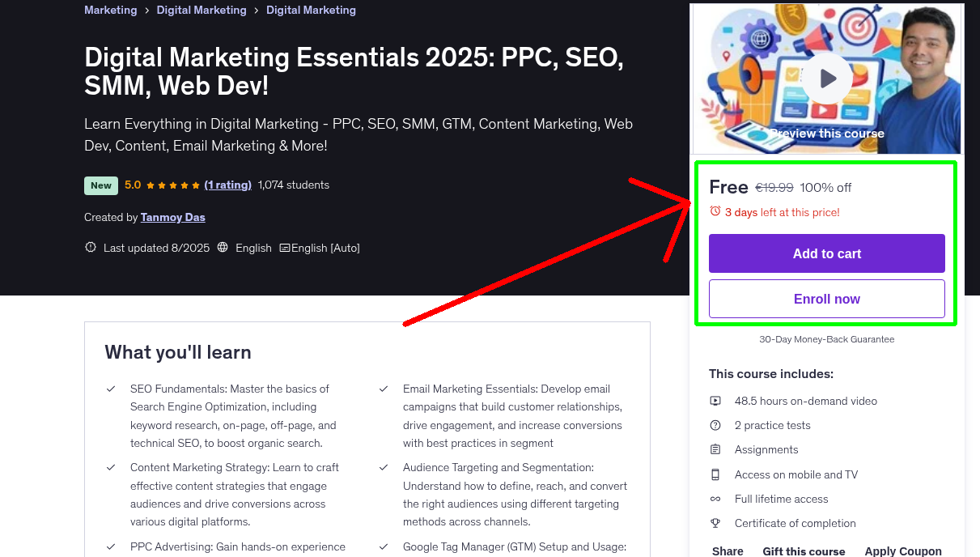Click Gift this course

click(x=804, y=551)
